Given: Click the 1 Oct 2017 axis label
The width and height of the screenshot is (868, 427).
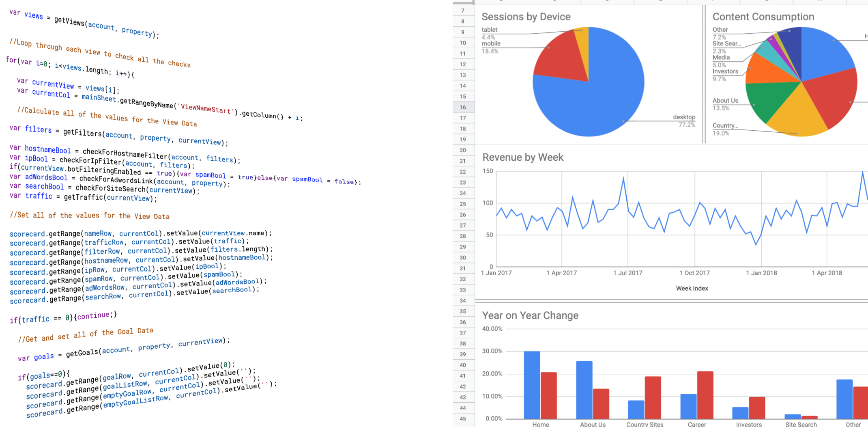Looking at the screenshot, I should [x=694, y=273].
